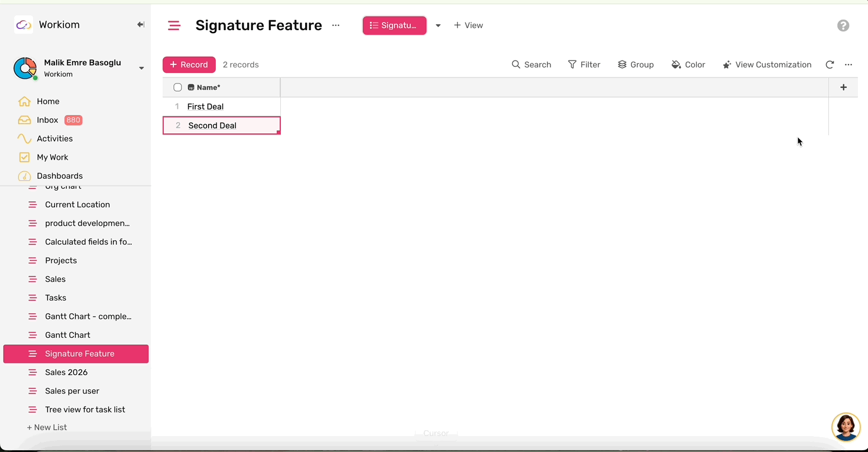The height and width of the screenshot is (452, 868).
Task: Refresh the records list
Action: pyautogui.click(x=830, y=64)
